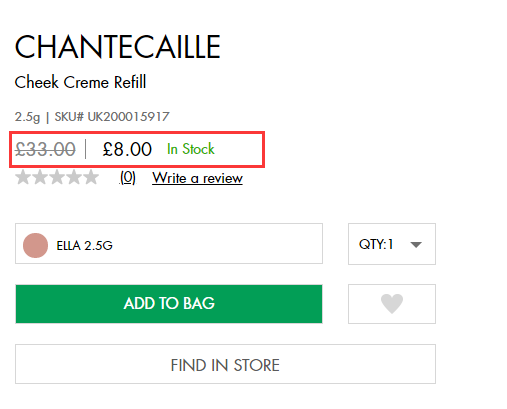Click the quantity dropdown arrow
Viewport: 507px width, 409px height.
[416, 245]
